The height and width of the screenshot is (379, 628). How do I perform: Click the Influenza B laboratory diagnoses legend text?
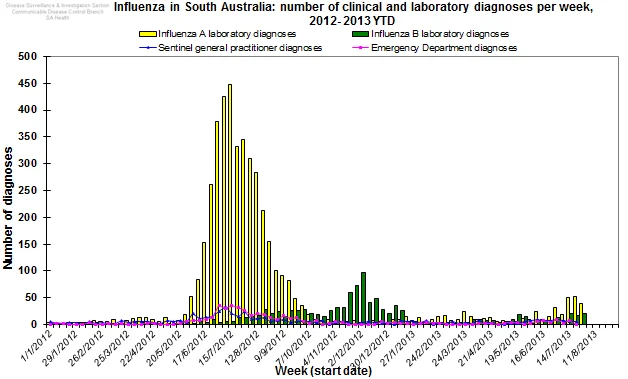click(x=440, y=34)
